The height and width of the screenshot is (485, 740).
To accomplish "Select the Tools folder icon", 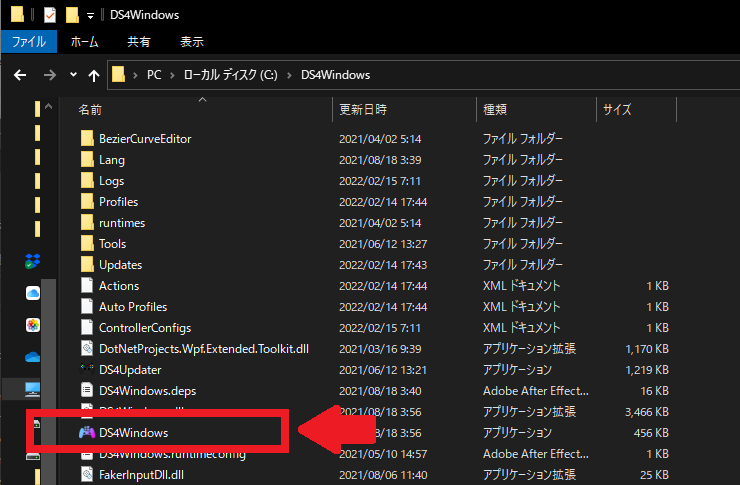I will click(87, 243).
